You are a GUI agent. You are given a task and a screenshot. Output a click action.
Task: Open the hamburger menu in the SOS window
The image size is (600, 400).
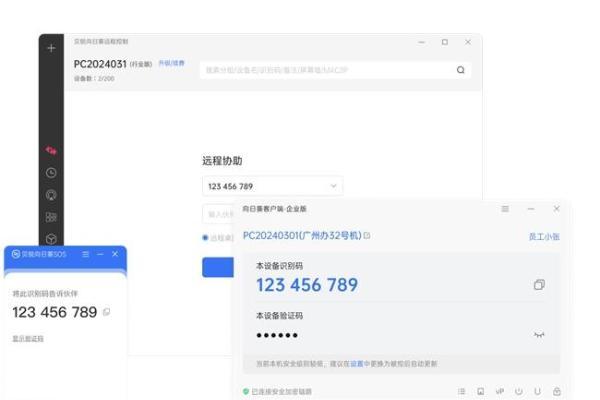(x=86, y=254)
